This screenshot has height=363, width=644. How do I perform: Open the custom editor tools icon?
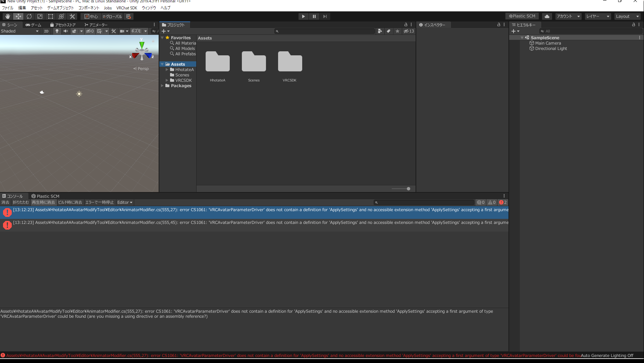pyautogui.click(x=72, y=16)
